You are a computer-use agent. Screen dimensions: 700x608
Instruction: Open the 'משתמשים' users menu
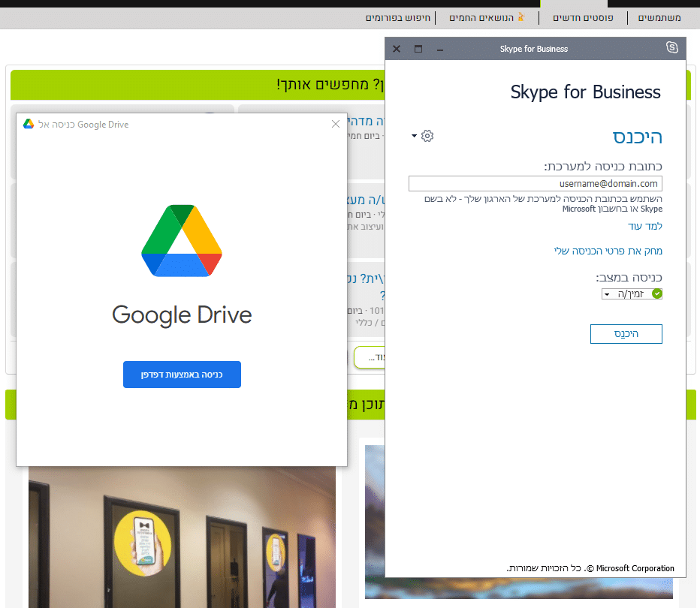(659, 18)
